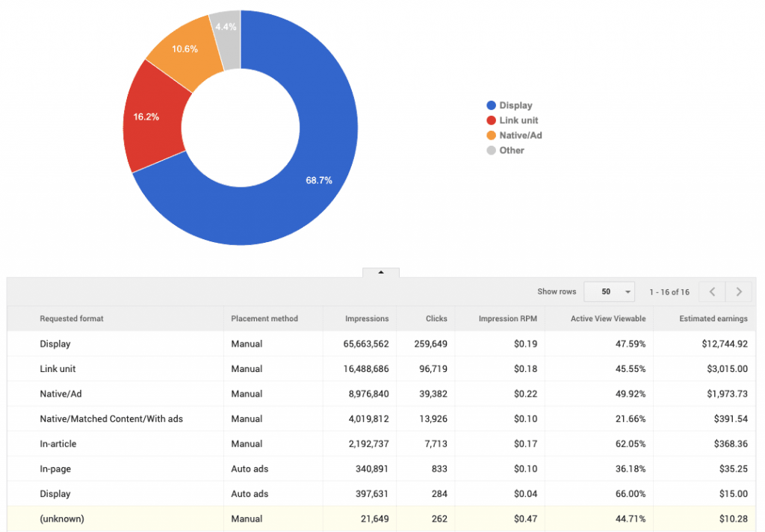Image resolution: width=765 pixels, height=532 pixels.
Task: Click the Placement method column header
Action: click(x=264, y=319)
